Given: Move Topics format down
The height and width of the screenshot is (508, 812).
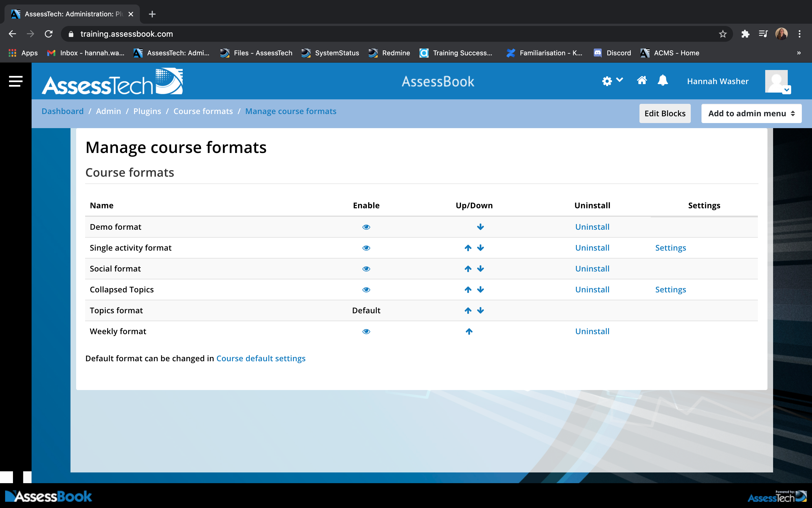Looking at the screenshot, I should (480, 310).
